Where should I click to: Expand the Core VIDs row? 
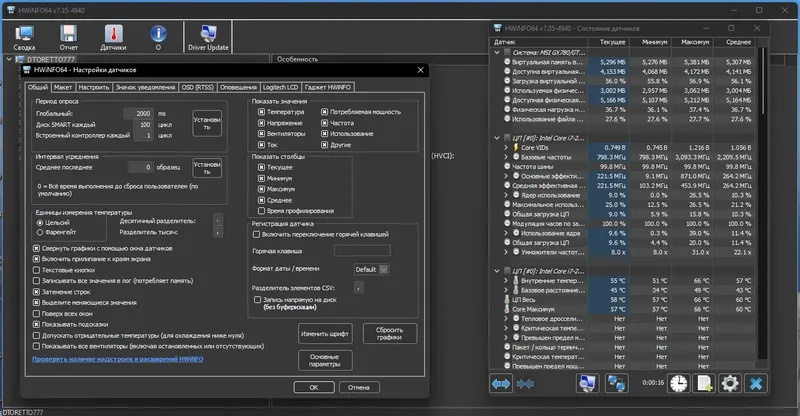pos(506,148)
